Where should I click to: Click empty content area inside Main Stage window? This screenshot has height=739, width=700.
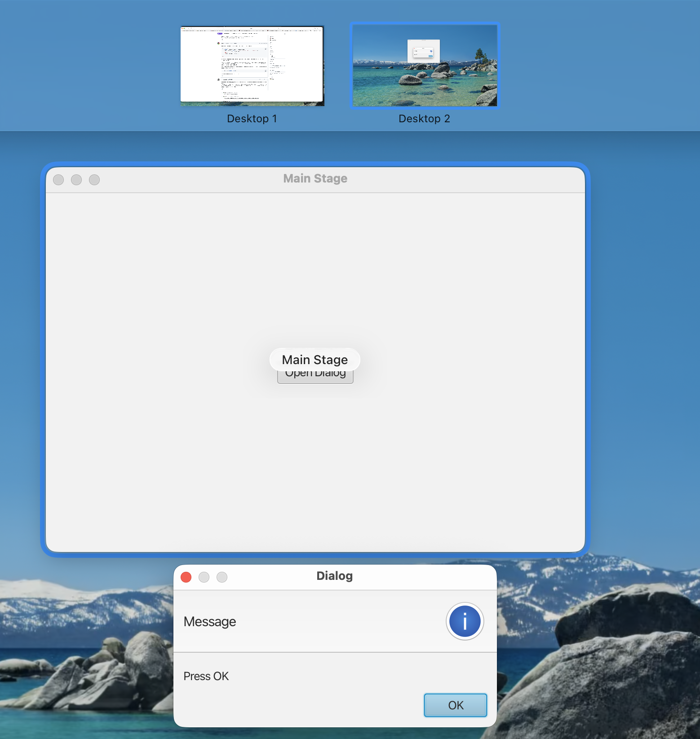click(180, 450)
